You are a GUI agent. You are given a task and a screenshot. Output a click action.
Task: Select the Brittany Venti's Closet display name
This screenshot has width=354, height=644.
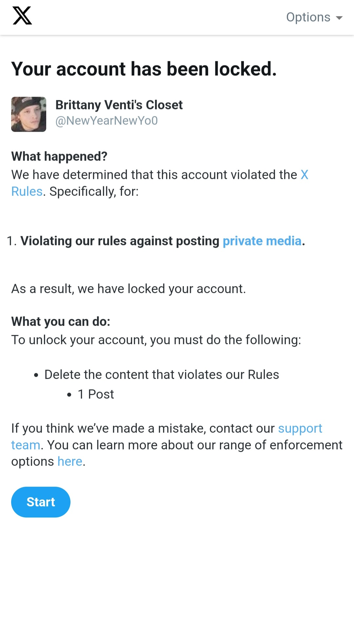[119, 105]
